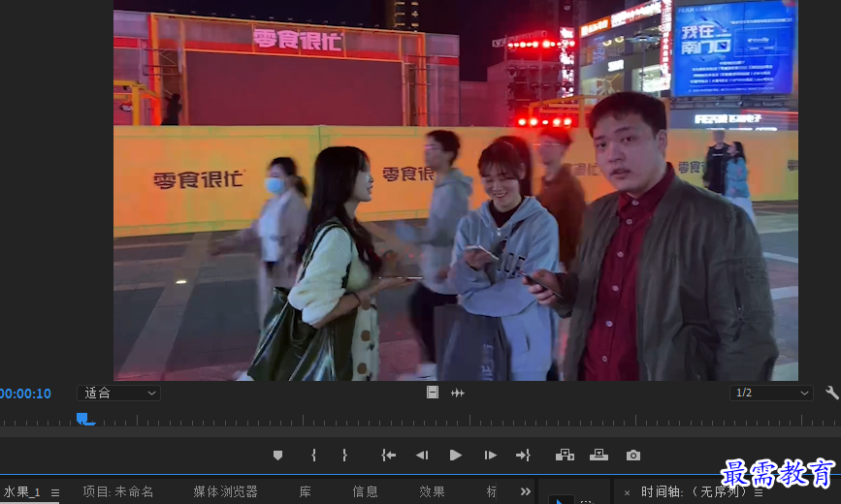
Task: Click the Drag Audio Only waveform icon
Action: [458, 393]
